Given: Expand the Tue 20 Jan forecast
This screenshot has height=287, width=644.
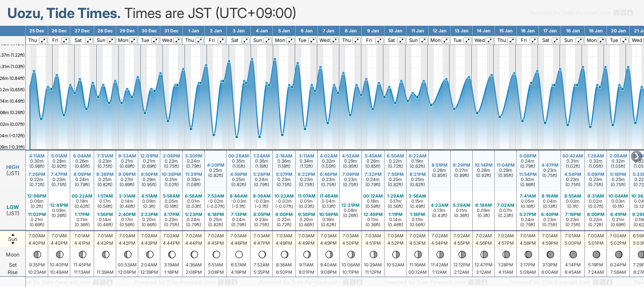Looking at the screenshot, I should click(x=624, y=40).
